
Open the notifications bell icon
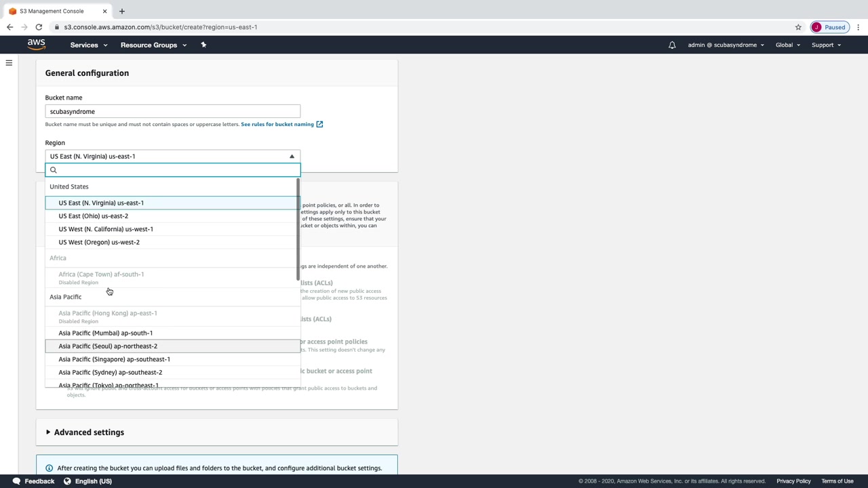click(x=672, y=45)
